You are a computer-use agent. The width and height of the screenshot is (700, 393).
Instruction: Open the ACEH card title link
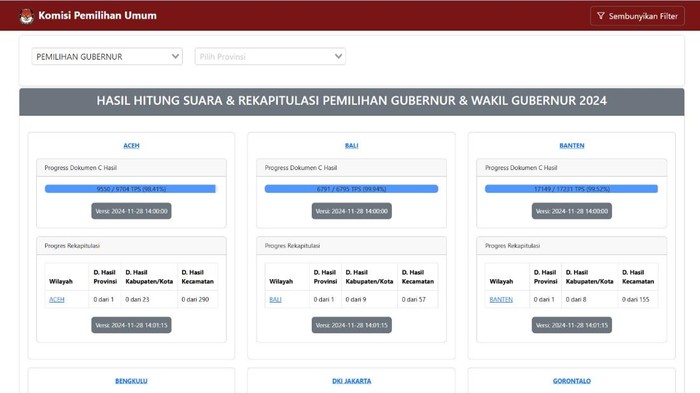(x=131, y=146)
